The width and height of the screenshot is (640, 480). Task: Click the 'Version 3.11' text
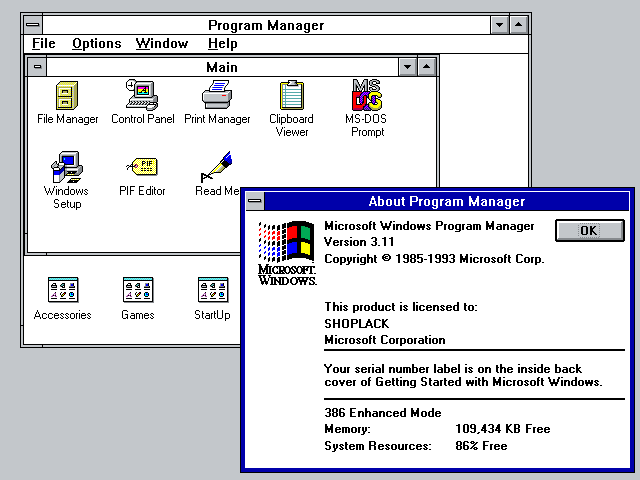pos(359,242)
